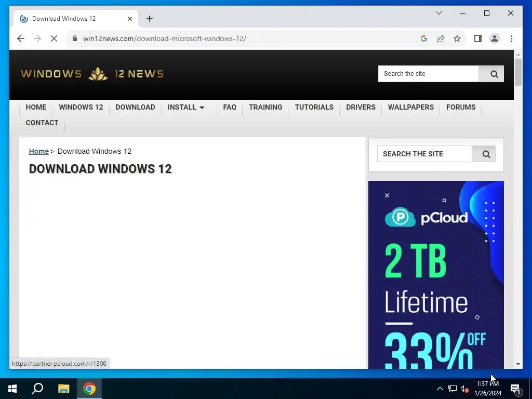The image size is (532, 399).
Task: Open the Chrome profile avatar menu
Action: 495,38
